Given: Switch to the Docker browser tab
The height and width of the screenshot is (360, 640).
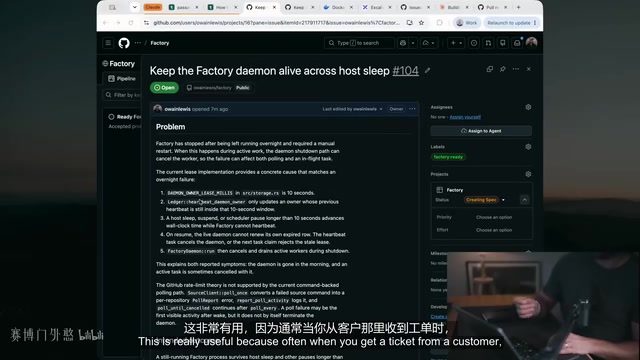Looking at the screenshot, I should click(338, 7).
